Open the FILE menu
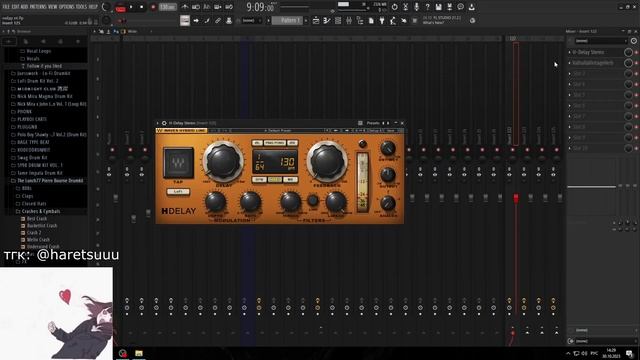The height and width of the screenshot is (360, 640). [6, 7]
